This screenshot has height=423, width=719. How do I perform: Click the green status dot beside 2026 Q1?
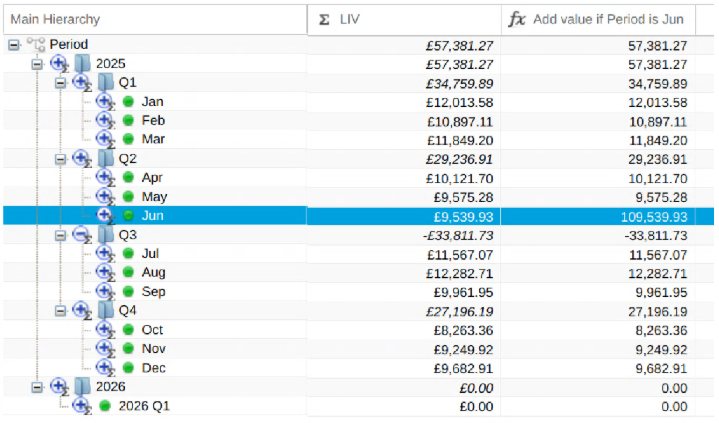pyautogui.click(x=105, y=406)
